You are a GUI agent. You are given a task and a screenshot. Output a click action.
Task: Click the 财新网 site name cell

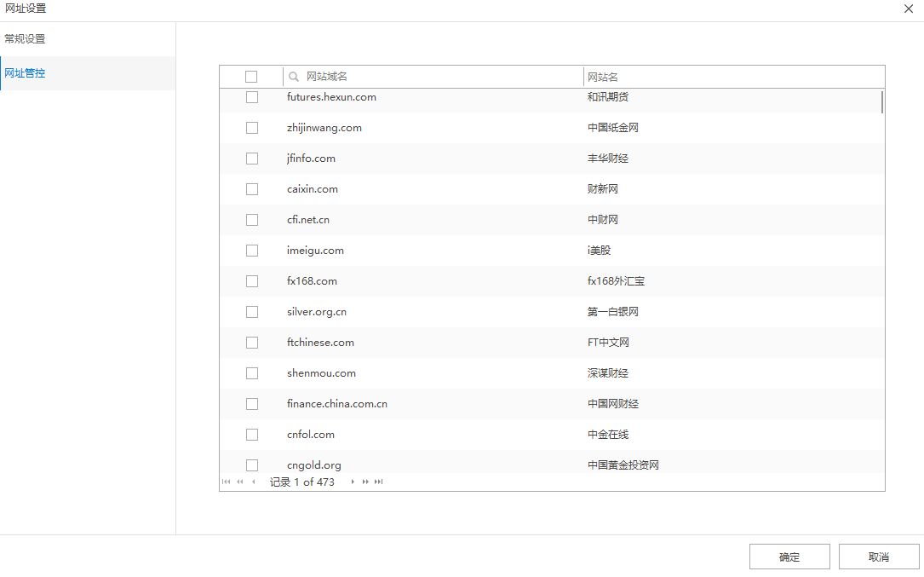click(602, 189)
